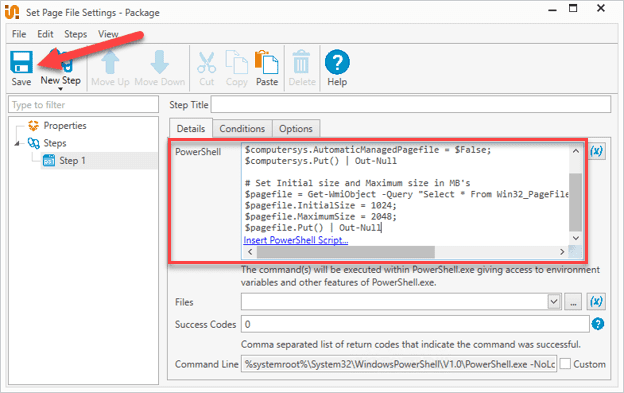Image resolution: width=624 pixels, height=393 pixels.
Task: Switch to the Details tab
Action: pyautogui.click(x=191, y=128)
